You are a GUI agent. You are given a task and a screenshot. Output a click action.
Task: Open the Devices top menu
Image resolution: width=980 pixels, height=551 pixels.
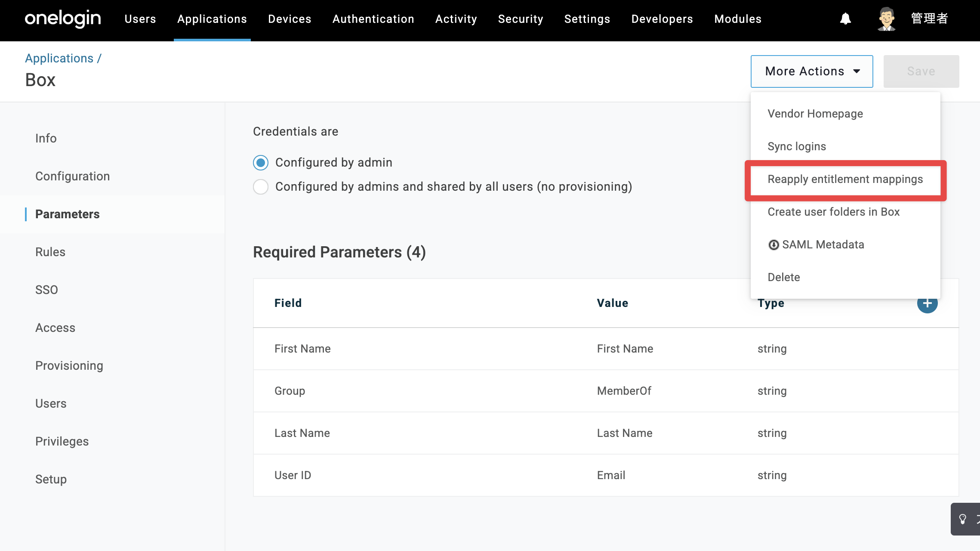290,19
